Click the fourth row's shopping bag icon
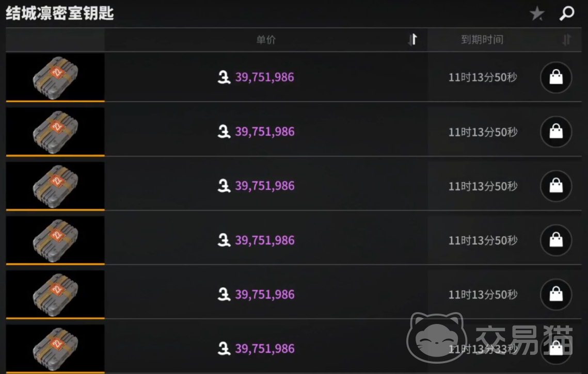The image size is (588, 374). click(x=556, y=240)
